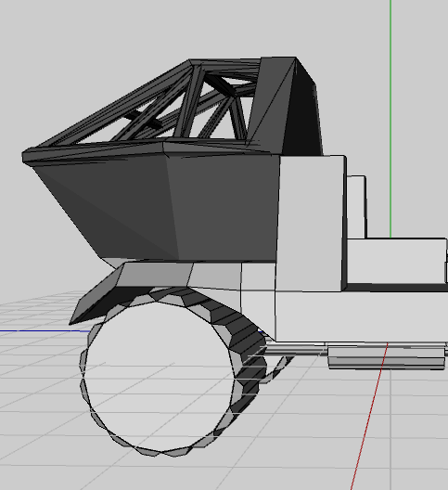Click the blue axis line at left
The image size is (448, 490).
click(x=44, y=330)
